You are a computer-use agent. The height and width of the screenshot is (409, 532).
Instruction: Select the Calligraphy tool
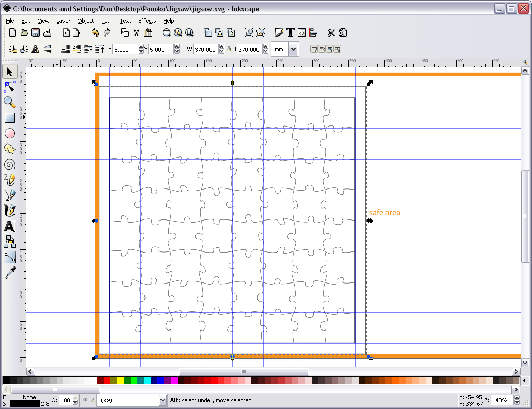pos(9,211)
